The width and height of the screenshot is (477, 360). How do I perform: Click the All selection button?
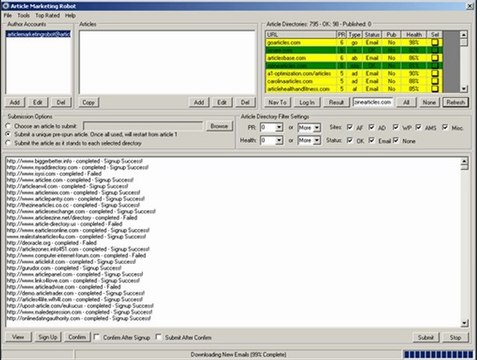(406, 102)
